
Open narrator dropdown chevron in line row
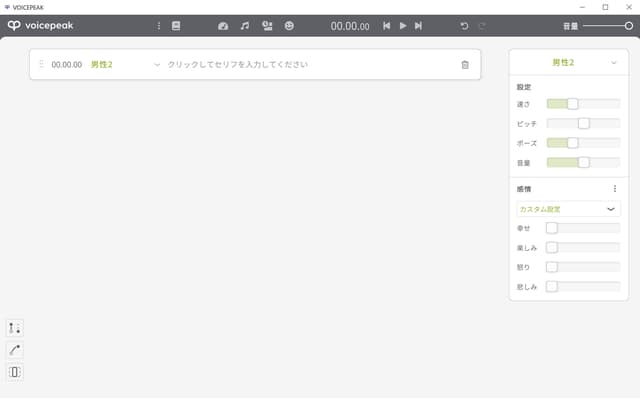coord(157,64)
